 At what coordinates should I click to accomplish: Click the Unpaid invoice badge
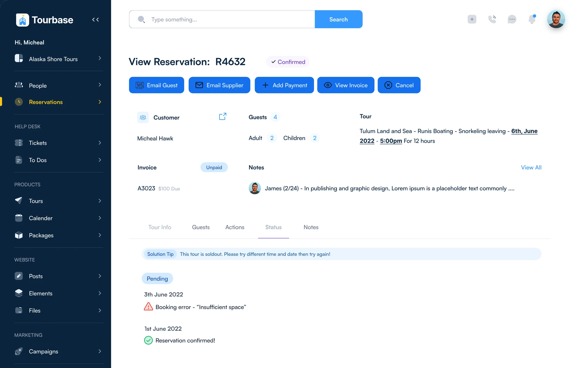tap(214, 167)
